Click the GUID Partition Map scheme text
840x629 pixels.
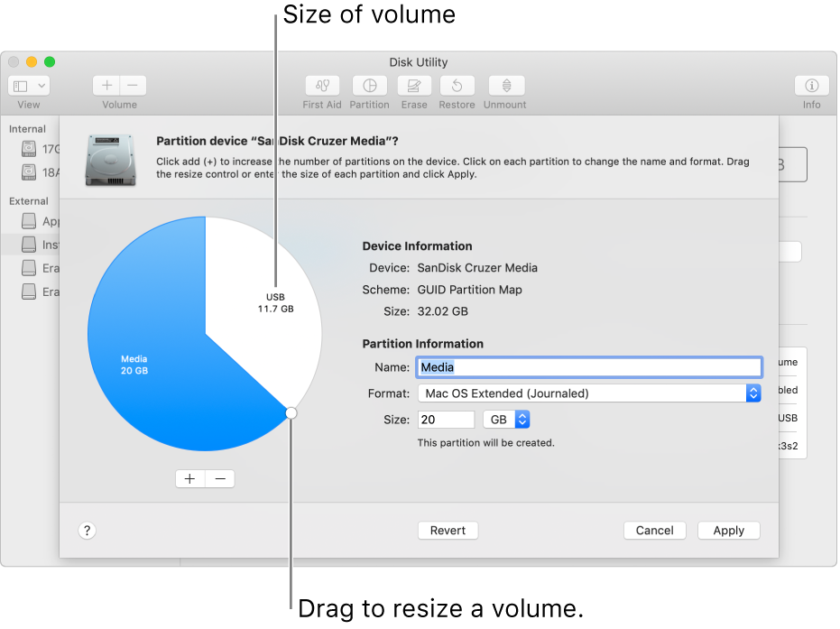pos(470,290)
